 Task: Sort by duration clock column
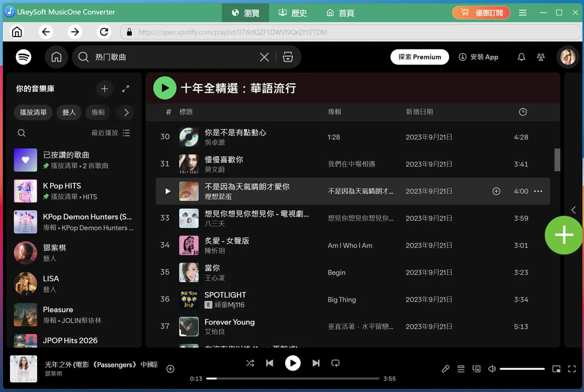(523, 112)
